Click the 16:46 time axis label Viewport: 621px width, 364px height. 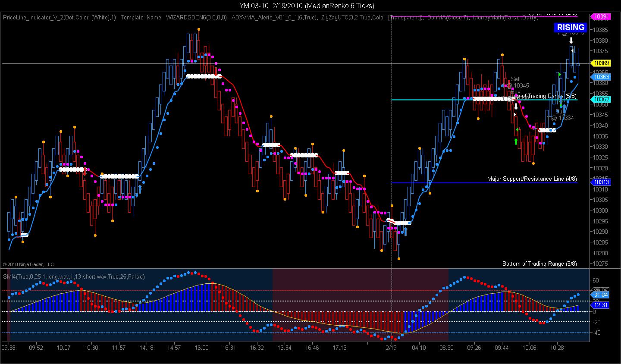(312, 348)
